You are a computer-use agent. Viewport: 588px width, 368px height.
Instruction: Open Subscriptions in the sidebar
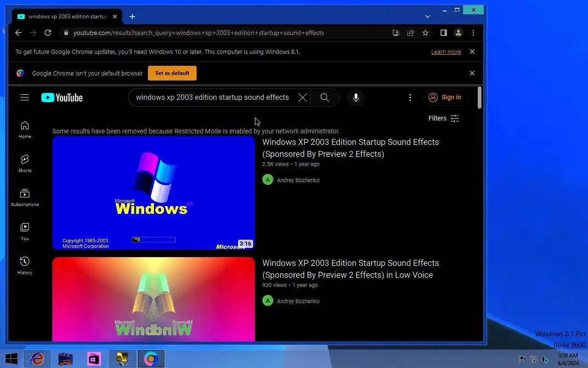(25, 198)
